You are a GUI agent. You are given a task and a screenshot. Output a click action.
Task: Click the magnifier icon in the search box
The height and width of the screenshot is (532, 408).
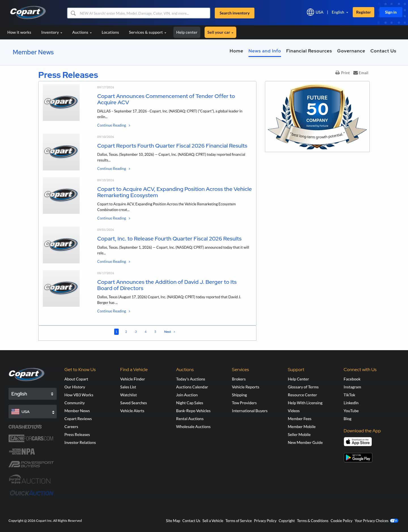tap(73, 13)
